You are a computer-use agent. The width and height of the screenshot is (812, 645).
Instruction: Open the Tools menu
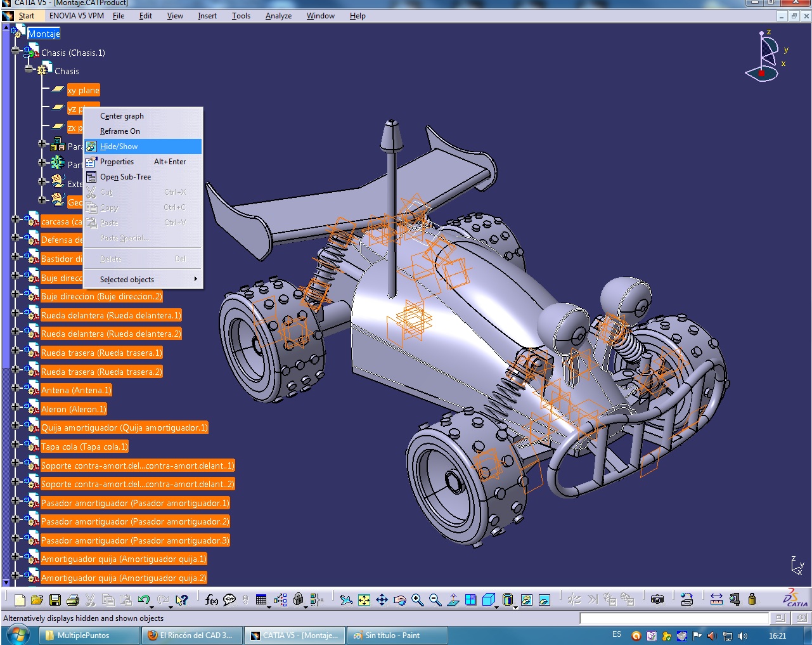pos(241,16)
